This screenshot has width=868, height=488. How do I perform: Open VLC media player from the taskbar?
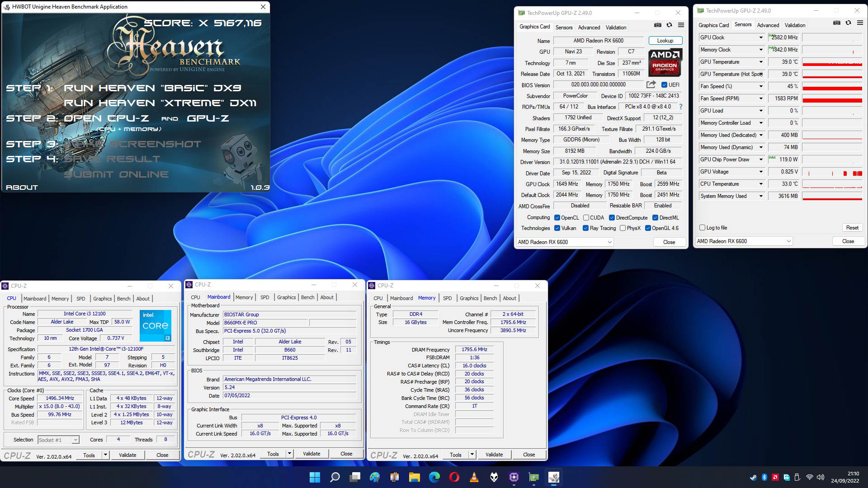click(474, 477)
